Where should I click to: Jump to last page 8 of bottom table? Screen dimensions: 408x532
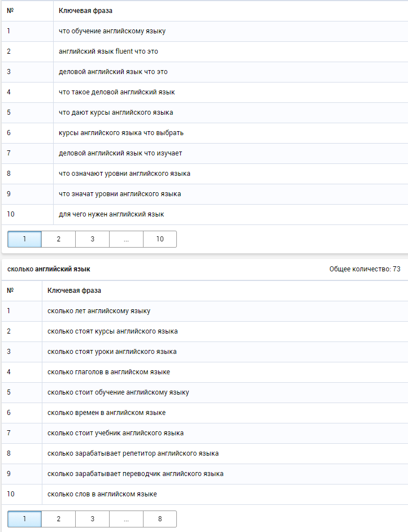coord(160,519)
